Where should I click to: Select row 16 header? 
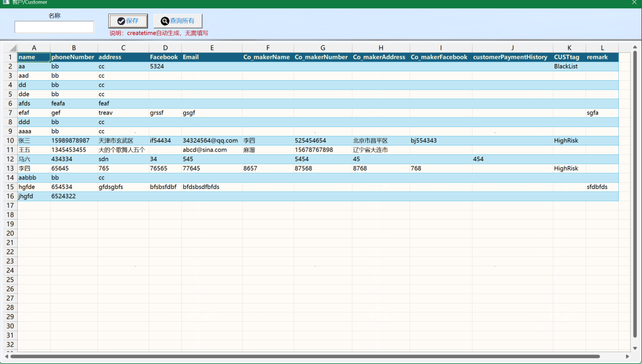(10, 196)
